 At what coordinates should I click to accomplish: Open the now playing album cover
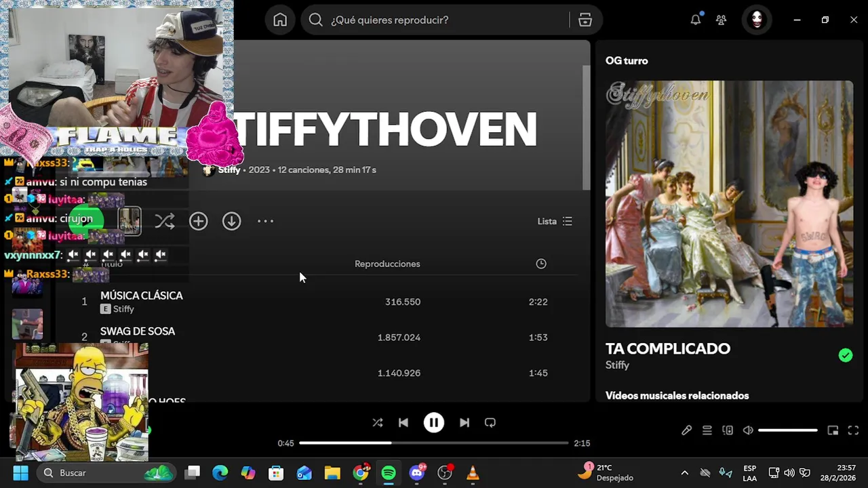(x=729, y=204)
